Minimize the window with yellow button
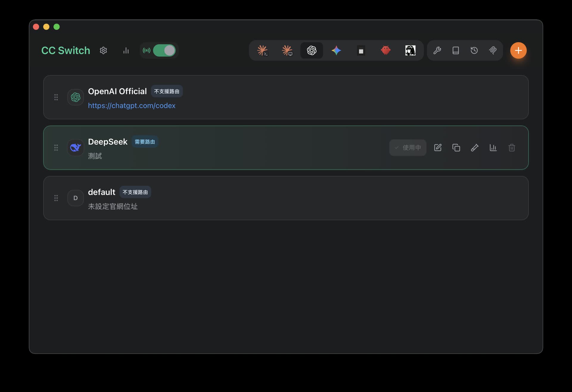The width and height of the screenshot is (572, 392). coord(46,27)
